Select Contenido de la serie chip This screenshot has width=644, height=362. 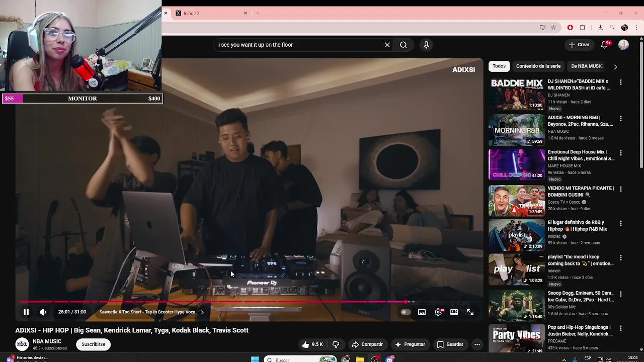pos(538,66)
